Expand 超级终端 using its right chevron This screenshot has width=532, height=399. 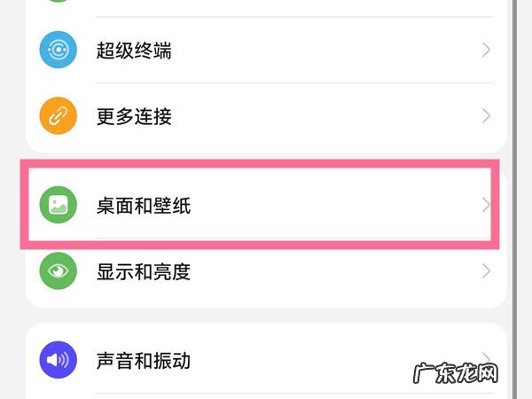[486, 51]
